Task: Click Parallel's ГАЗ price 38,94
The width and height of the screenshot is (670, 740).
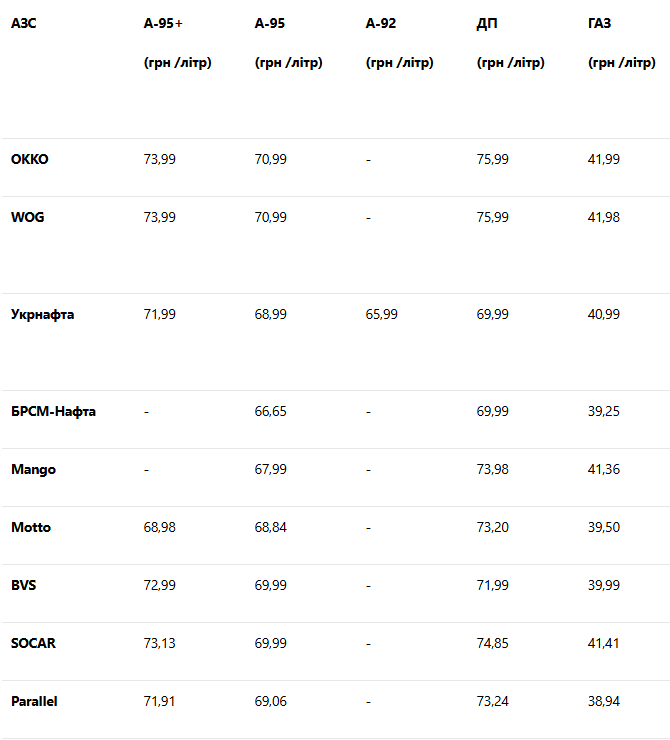Action: 604,701
